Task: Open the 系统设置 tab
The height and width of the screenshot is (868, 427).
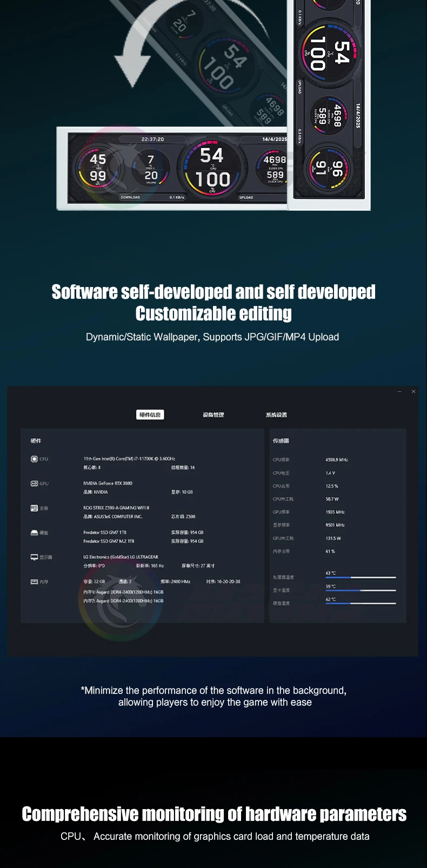Action: tap(276, 415)
